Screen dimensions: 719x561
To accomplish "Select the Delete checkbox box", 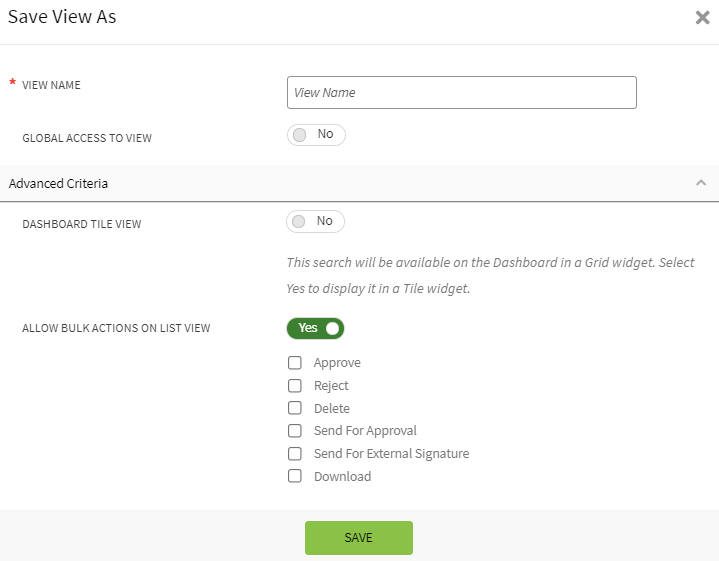I will tap(295, 408).
